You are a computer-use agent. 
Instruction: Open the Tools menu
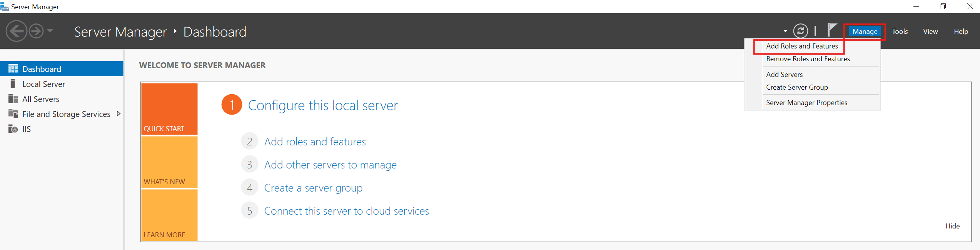coord(900,32)
